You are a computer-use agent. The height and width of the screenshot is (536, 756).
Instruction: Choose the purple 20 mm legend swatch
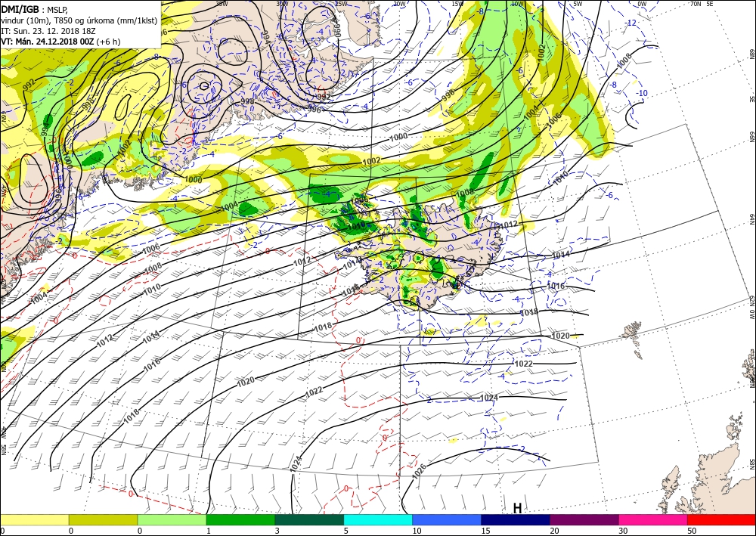point(584,519)
